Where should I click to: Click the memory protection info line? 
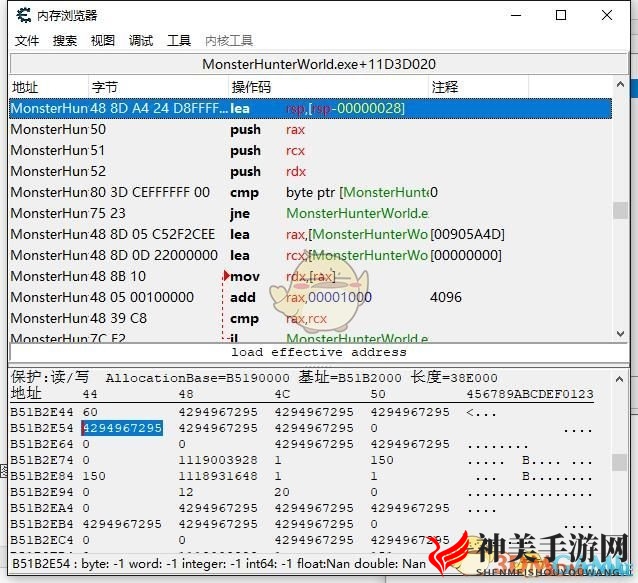point(254,378)
